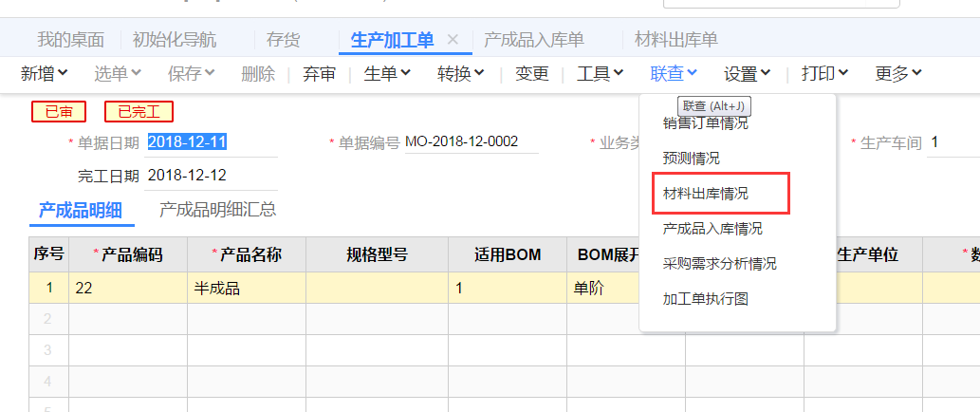
Task: Switch to 材料出库单 tab
Action: (x=675, y=40)
